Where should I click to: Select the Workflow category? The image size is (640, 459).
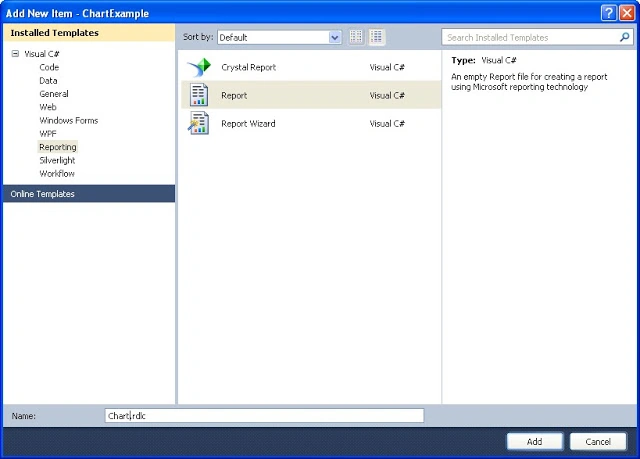pos(57,173)
